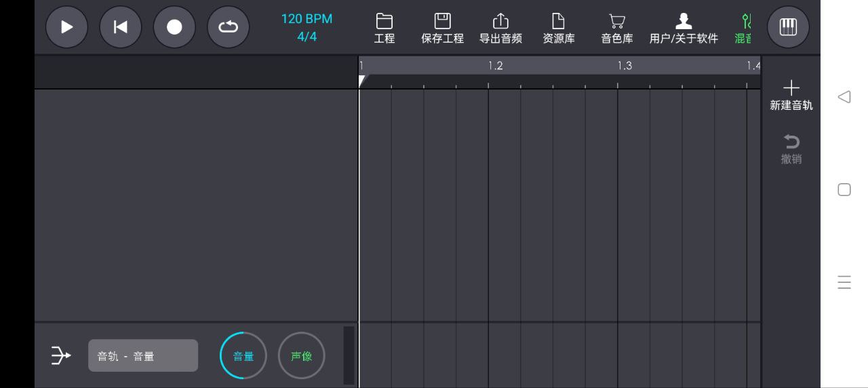Select the 声像 pan knob
This screenshot has height=388, width=868.
(302, 355)
